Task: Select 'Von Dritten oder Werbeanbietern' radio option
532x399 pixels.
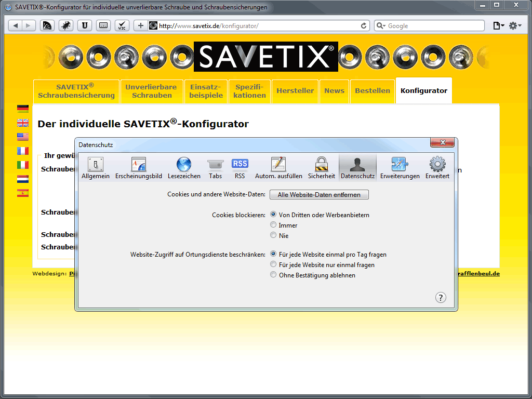Action: click(273, 215)
